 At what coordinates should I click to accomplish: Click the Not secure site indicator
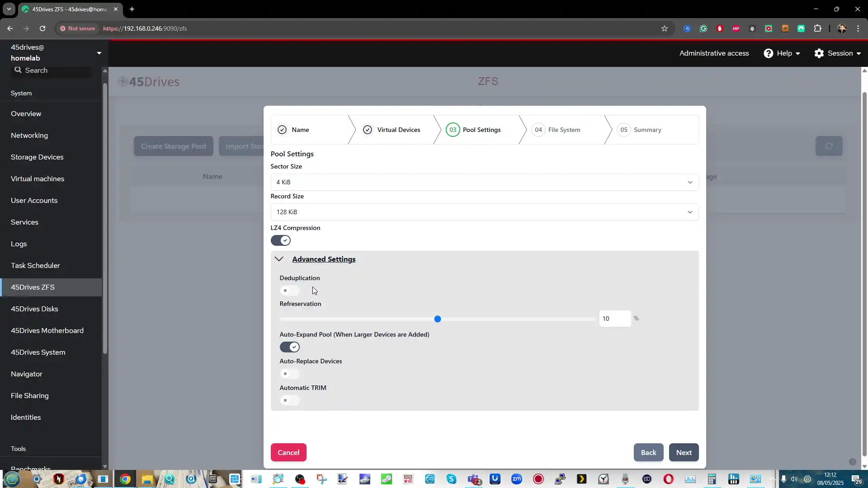click(78, 28)
